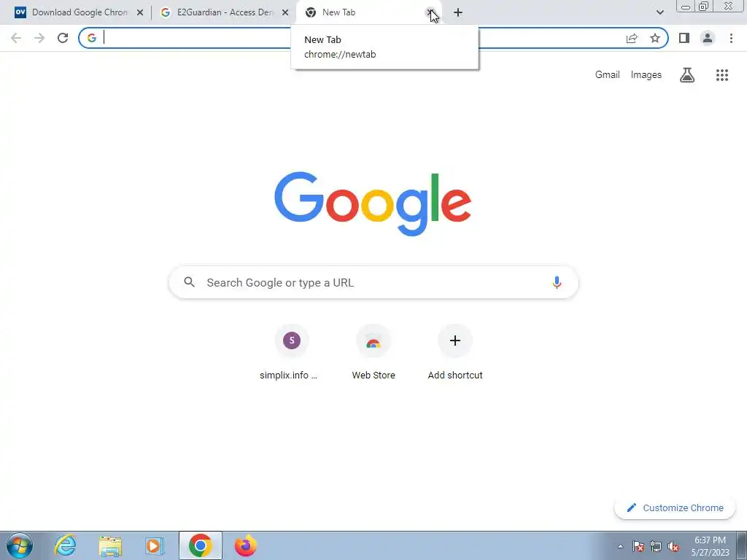Show hidden system tray icons
This screenshot has height=560, width=747.
pyautogui.click(x=620, y=546)
